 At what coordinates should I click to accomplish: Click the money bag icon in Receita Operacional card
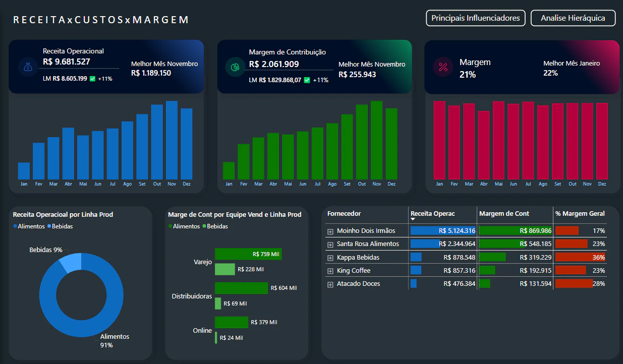pyautogui.click(x=27, y=67)
